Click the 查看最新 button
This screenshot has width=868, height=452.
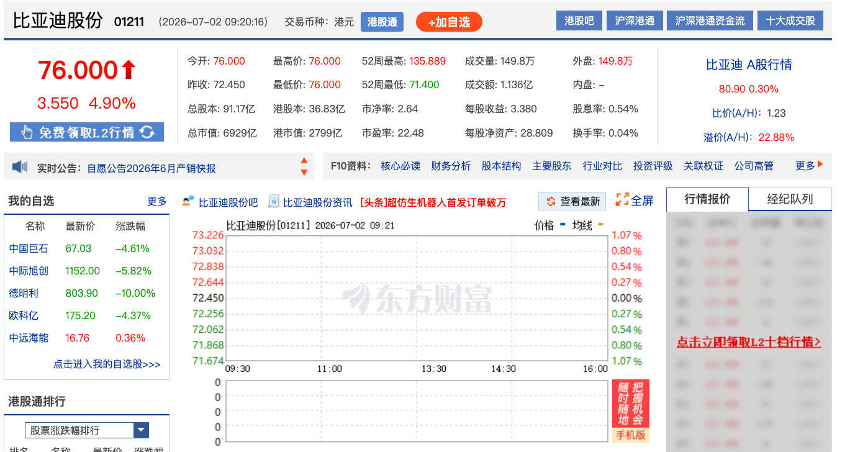[x=572, y=201]
